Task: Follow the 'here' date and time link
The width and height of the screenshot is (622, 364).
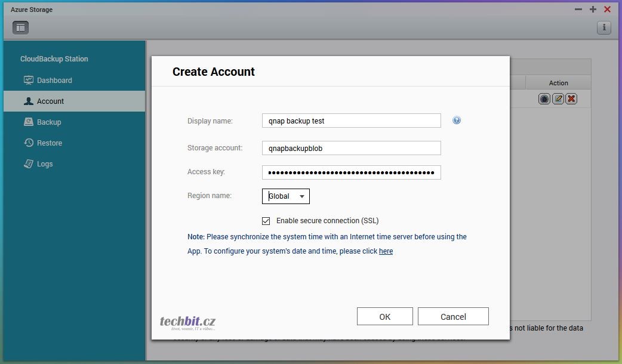Action: point(386,251)
